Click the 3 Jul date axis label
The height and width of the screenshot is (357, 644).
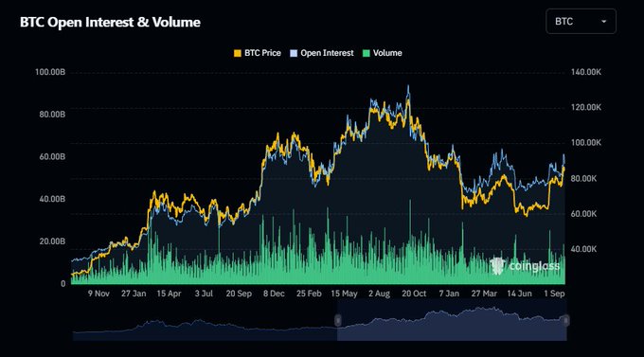[204, 294]
